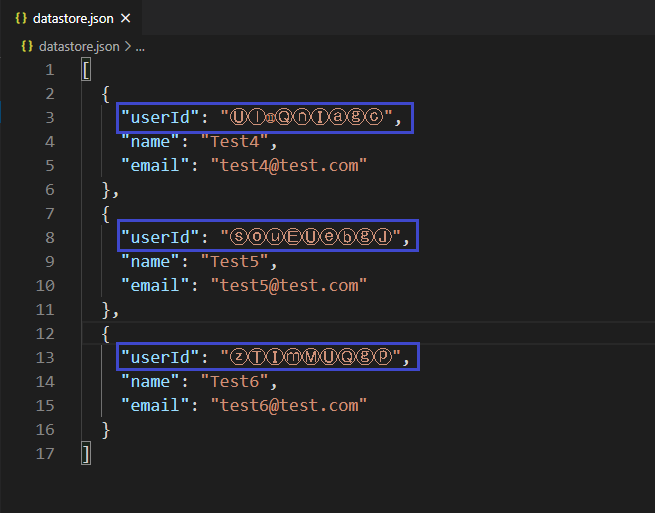Click line number 1 in gutter
655x513 pixels.
pos(50,70)
